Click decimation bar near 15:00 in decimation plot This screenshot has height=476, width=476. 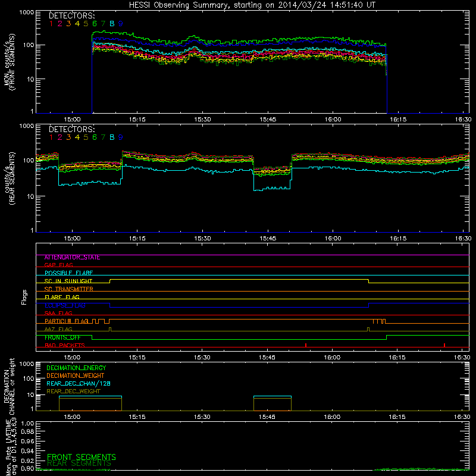(x=90, y=403)
